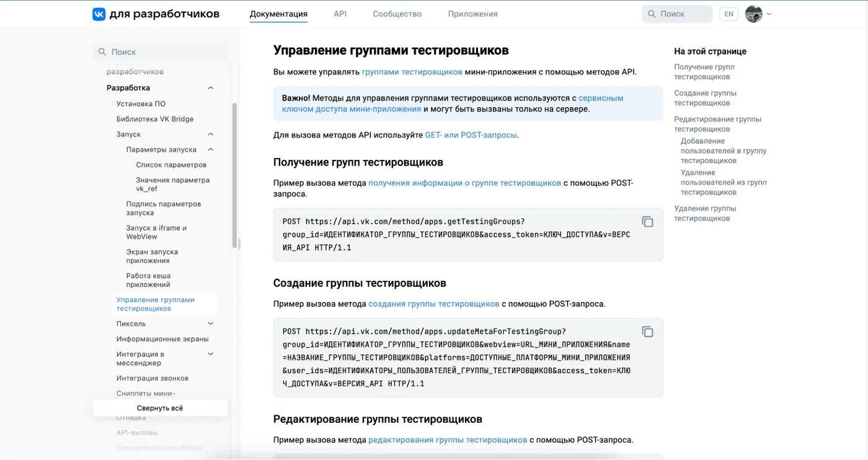This screenshot has height=460, width=868.
Task: Jump to Создание группы тестировщиков in page contents
Action: point(706,98)
